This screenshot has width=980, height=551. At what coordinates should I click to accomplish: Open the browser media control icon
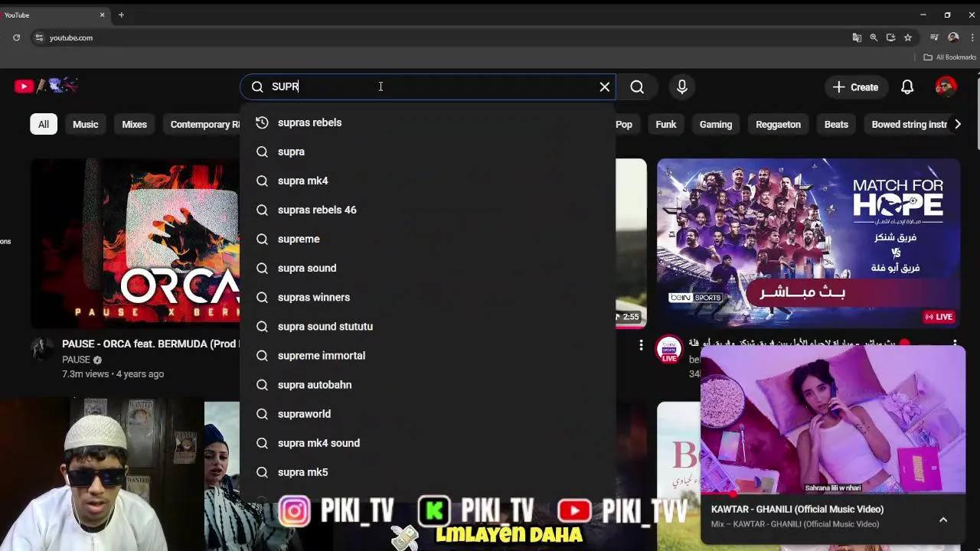(934, 37)
